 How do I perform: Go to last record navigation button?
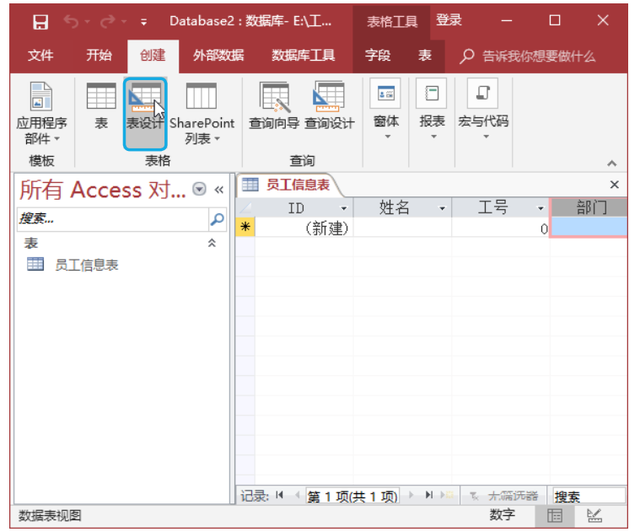pos(429,495)
